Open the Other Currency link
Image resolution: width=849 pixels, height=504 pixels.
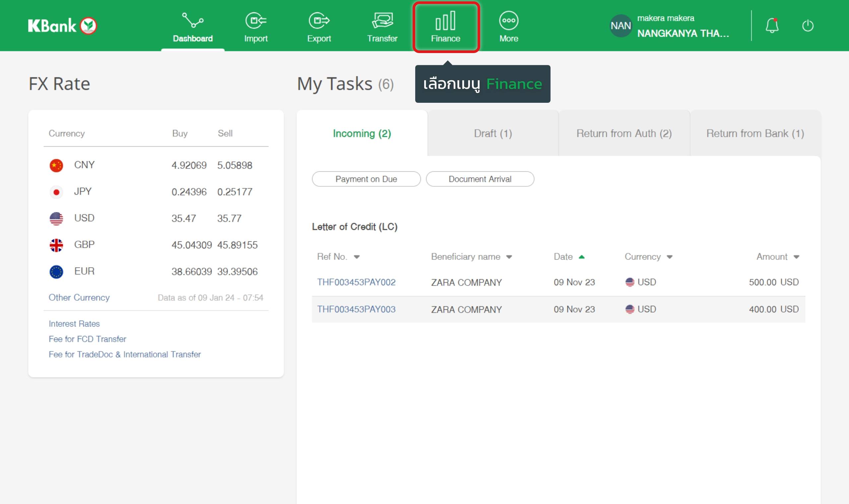coord(79,297)
